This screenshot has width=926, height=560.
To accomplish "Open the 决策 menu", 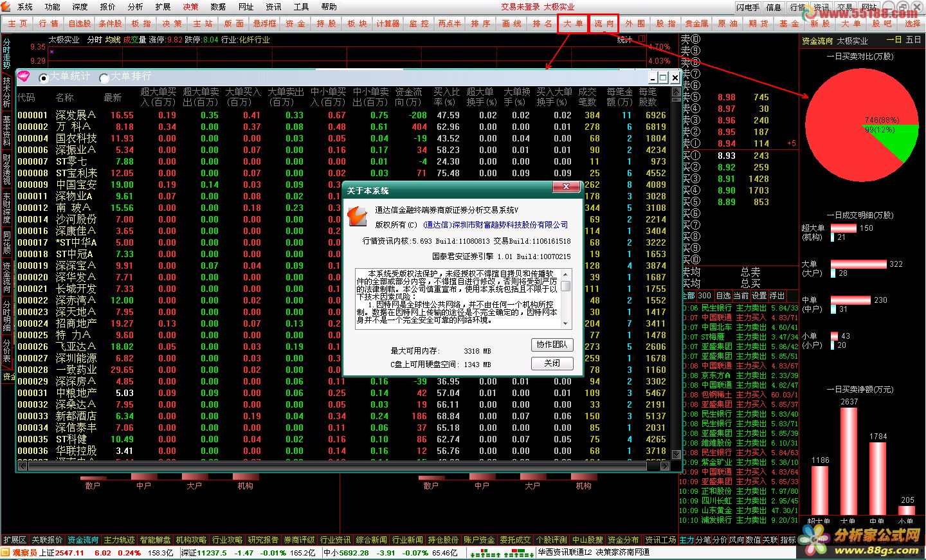I will point(191,6).
